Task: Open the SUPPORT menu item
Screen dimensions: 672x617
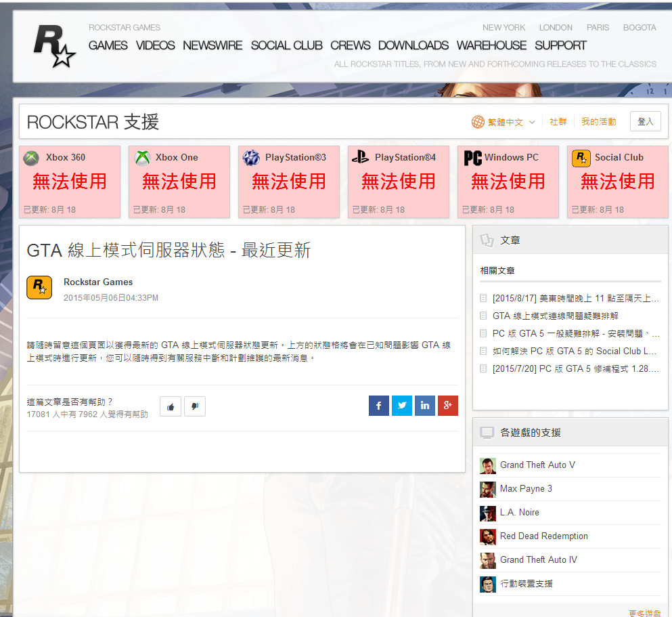Action: click(x=560, y=45)
